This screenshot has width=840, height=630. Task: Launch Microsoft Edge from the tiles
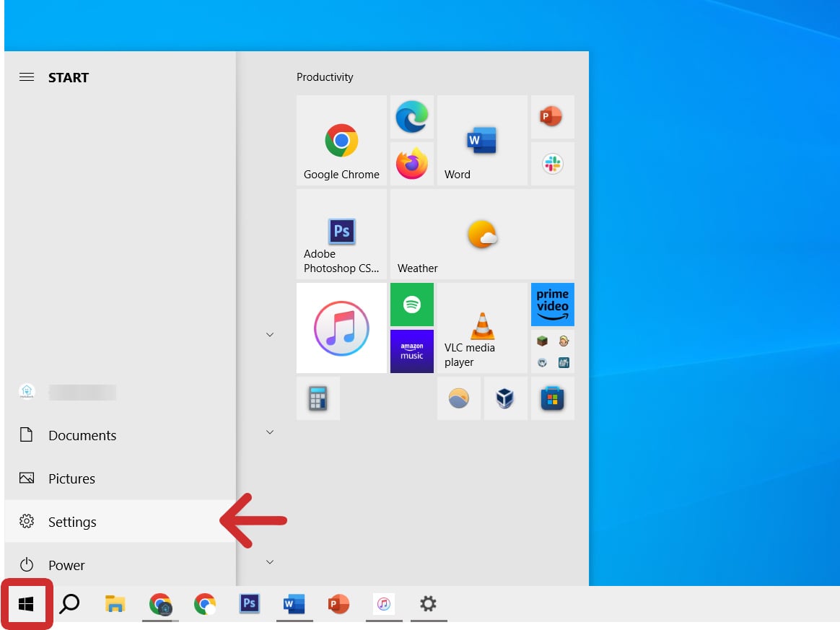coord(412,117)
